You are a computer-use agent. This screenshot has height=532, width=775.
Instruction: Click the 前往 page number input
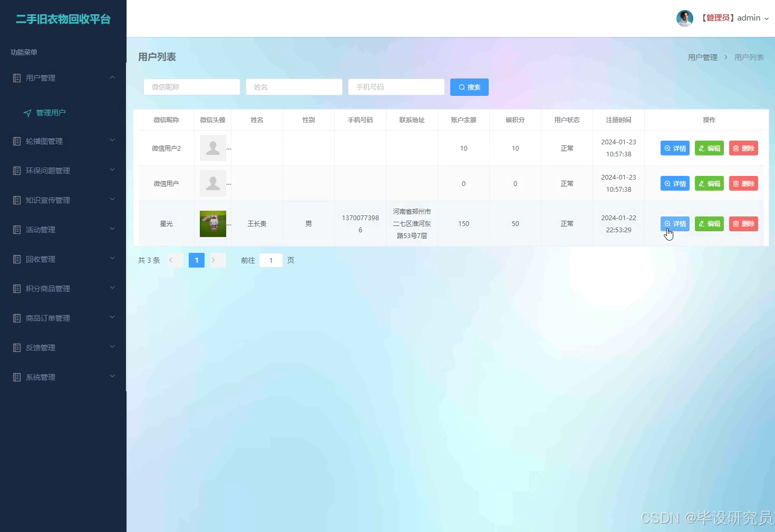click(x=271, y=260)
